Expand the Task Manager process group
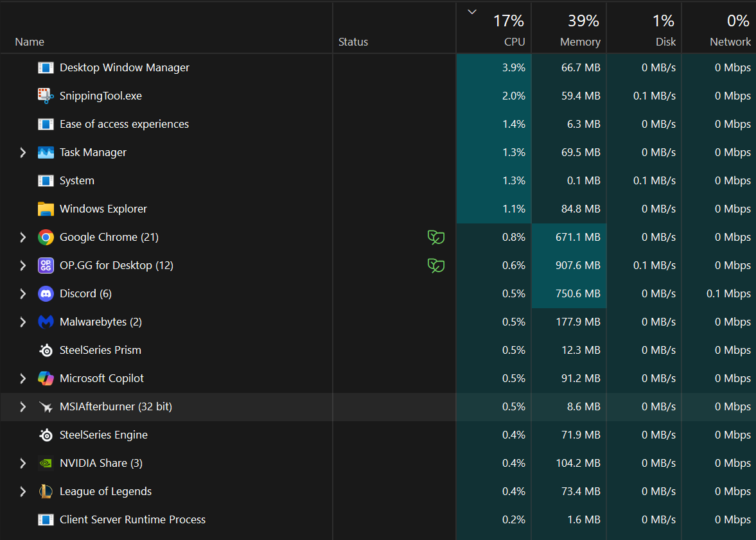Image resolution: width=756 pixels, height=540 pixels. [22, 152]
